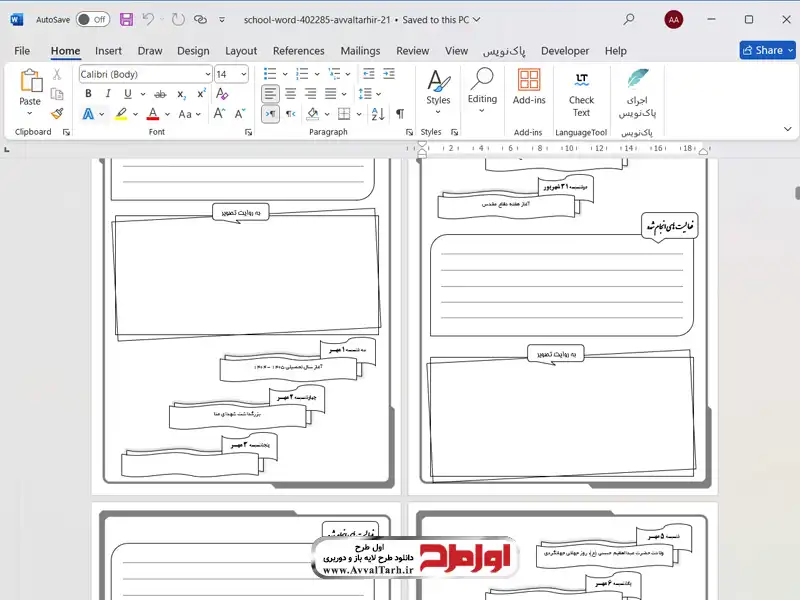Open the font size 14 dropdown
Image resolution: width=800 pixels, height=600 pixels.
(x=246, y=74)
